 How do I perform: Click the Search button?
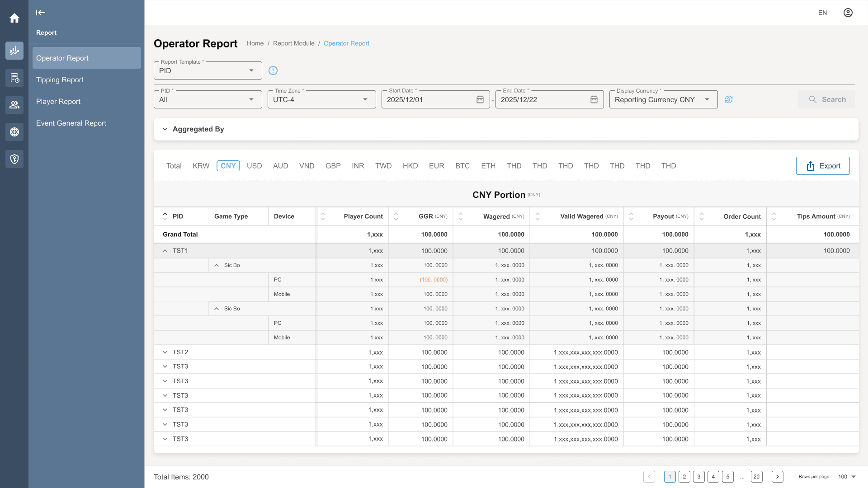[827, 99]
